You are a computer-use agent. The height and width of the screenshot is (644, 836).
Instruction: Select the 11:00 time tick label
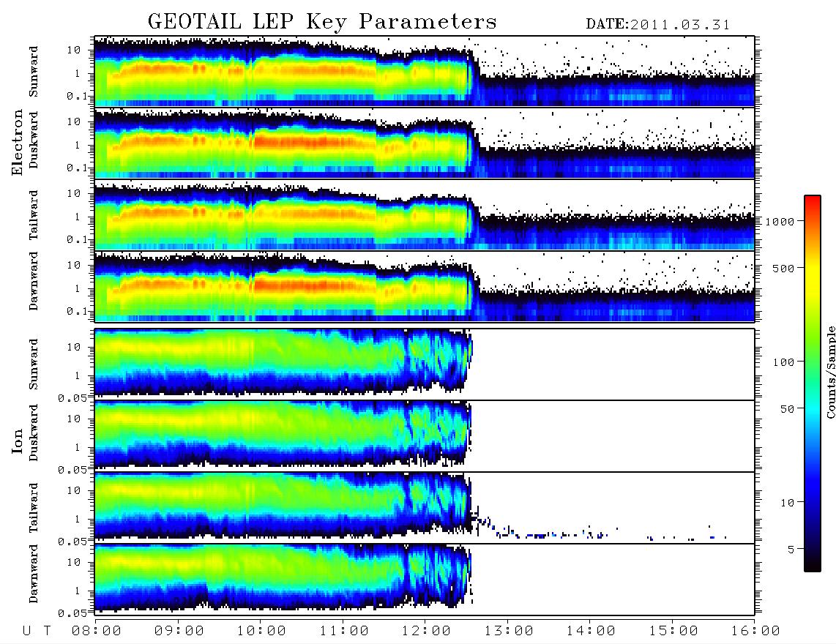pyautogui.click(x=344, y=631)
